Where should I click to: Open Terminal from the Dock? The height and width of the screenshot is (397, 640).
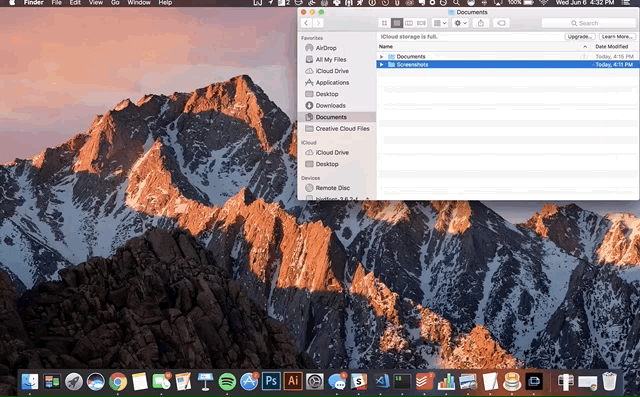[x=403, y=382]
